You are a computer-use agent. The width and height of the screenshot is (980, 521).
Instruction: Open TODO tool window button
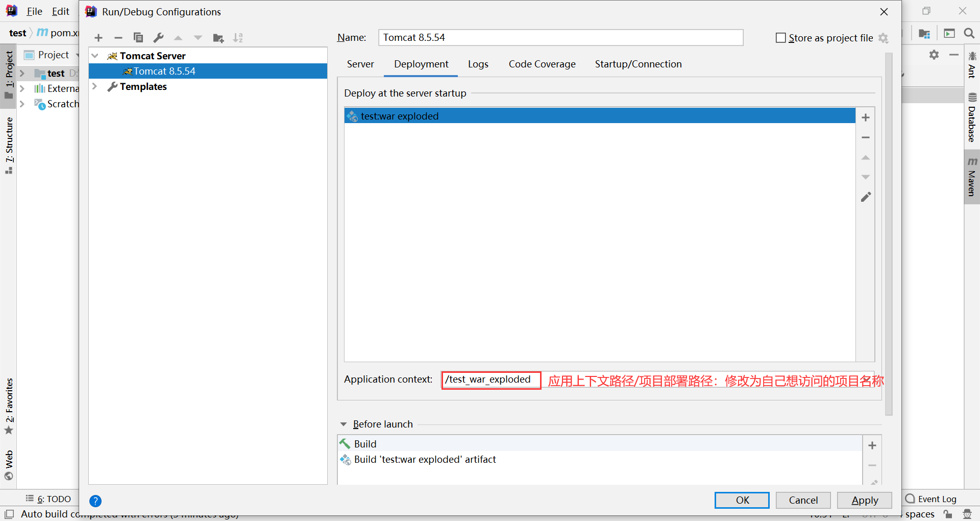point(48,499)
